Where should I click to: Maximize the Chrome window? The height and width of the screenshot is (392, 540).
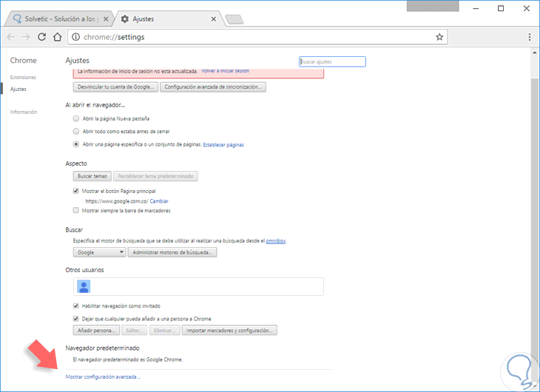tap(501, 8)
